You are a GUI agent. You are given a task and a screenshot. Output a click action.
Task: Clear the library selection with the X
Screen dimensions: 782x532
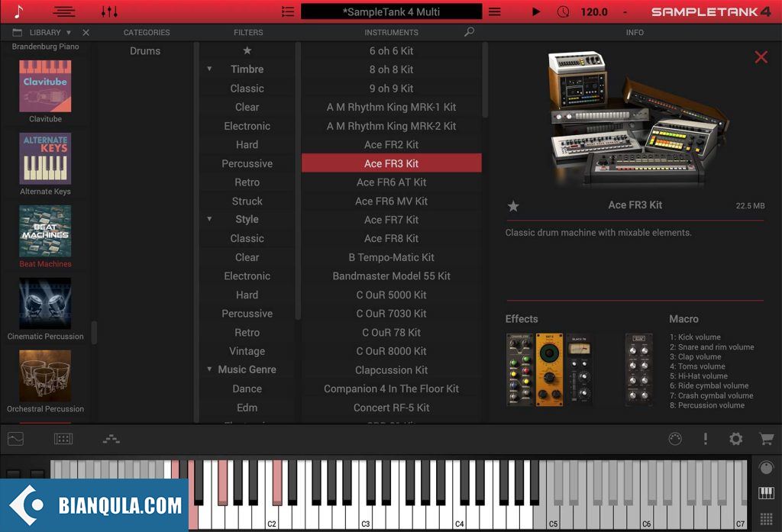[x=86, y=32]
